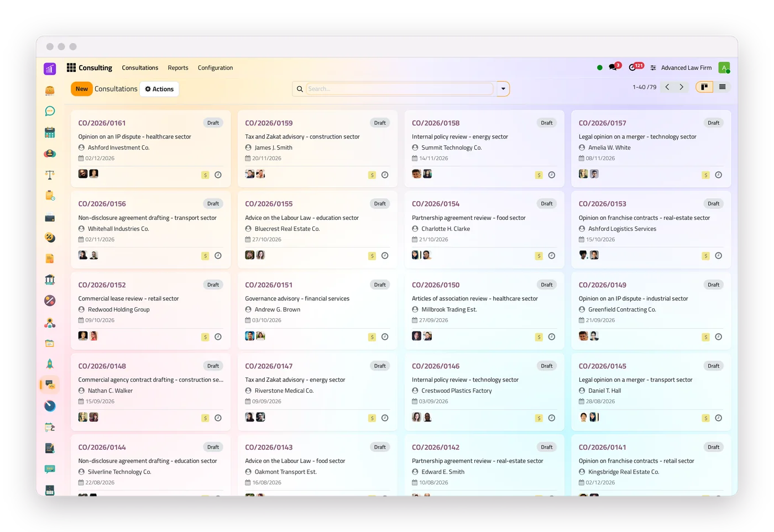The image size is (774, 532).
Task: Go to the next page of records
Action: coord(681,87)
